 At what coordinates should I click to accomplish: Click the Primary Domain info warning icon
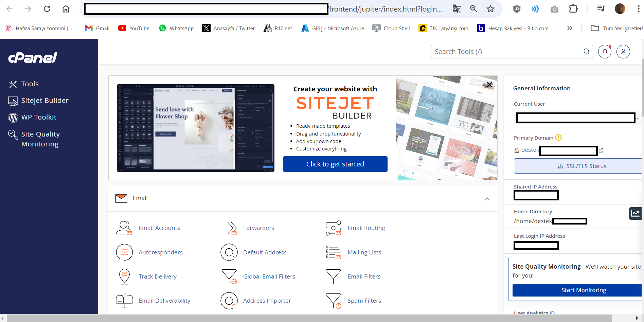(558, 138)
